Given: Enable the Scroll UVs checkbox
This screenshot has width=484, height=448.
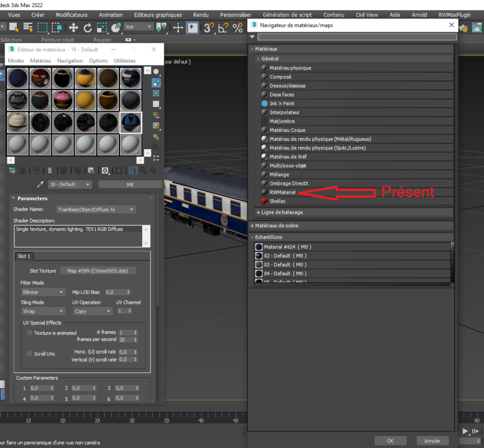Looking at the screenshot, I should [x=30, y=354].
